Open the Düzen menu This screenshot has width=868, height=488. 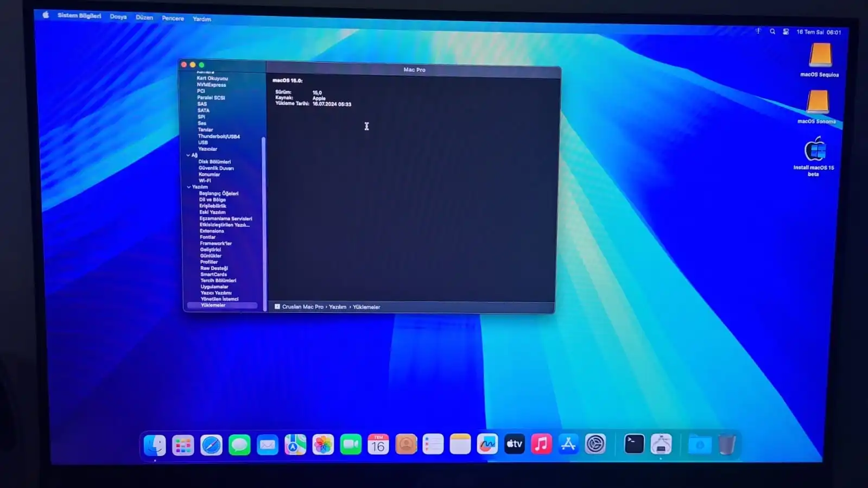point(144,17)
